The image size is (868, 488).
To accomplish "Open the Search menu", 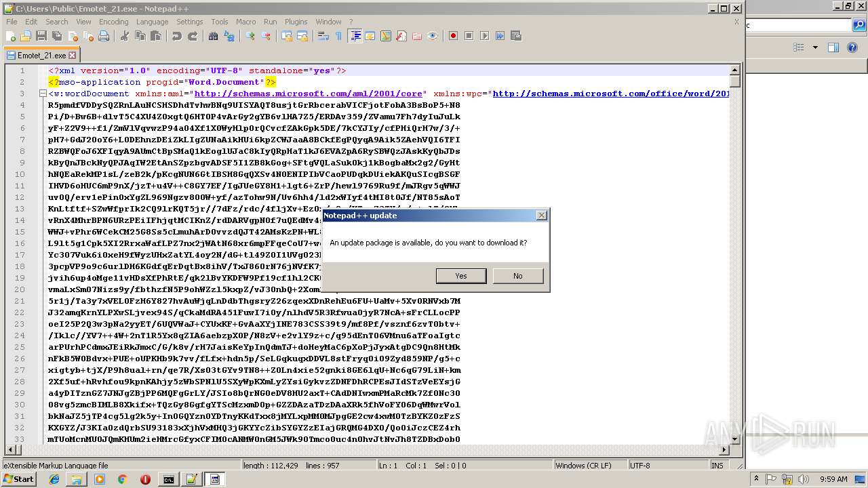I will [57, 22].
